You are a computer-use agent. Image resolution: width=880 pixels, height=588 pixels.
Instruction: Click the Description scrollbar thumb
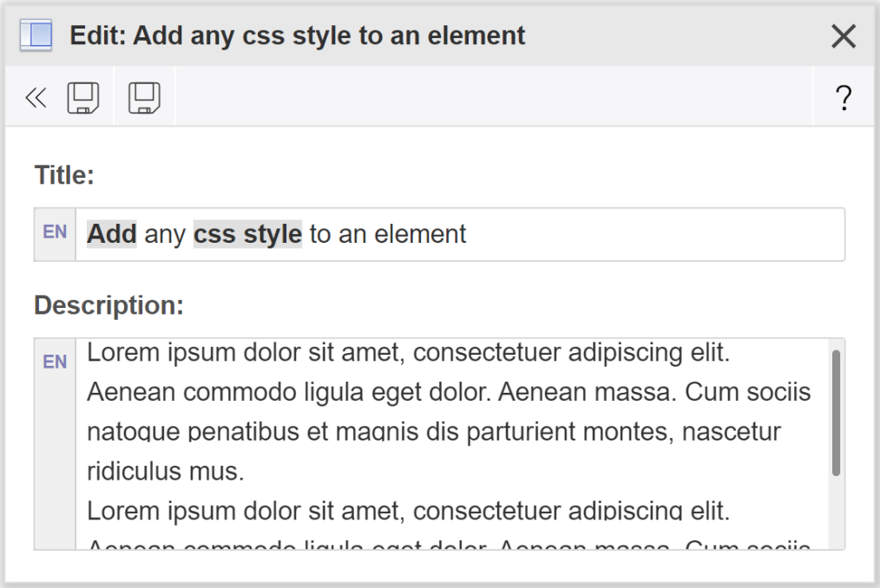836,412
